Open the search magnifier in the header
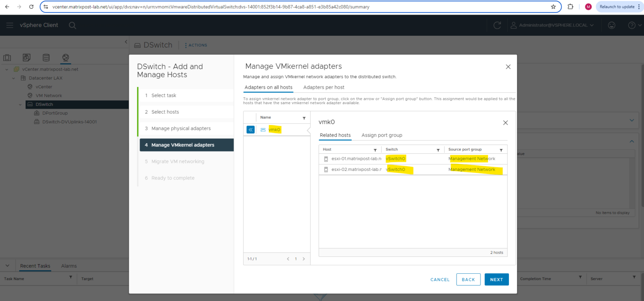Screen dimensions: 644x301 (72, 25)
